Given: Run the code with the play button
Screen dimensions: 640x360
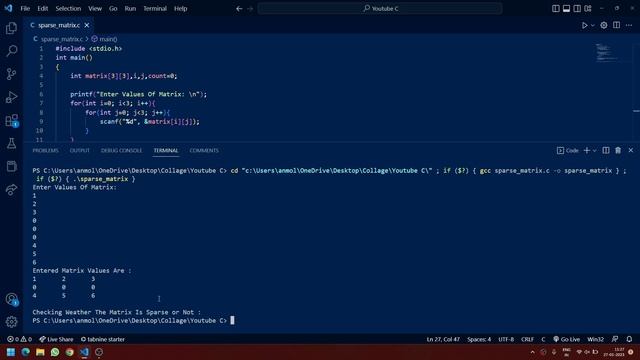Looking at the screenshot, I should 584,25.
